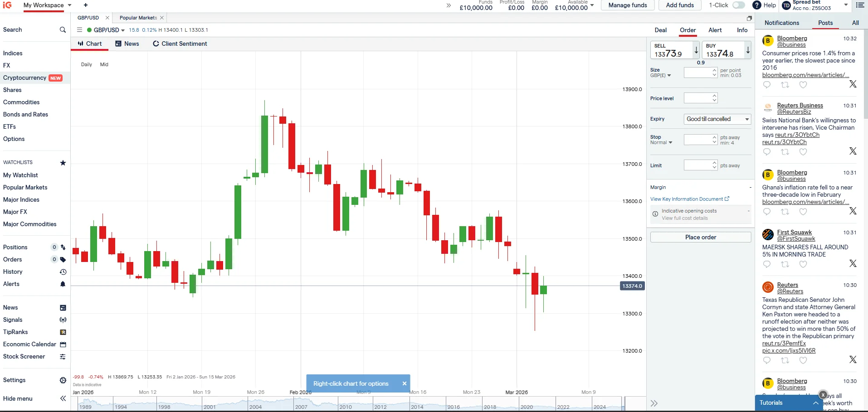Open the Expiry dropdown showing Good till cancelled

717,119
